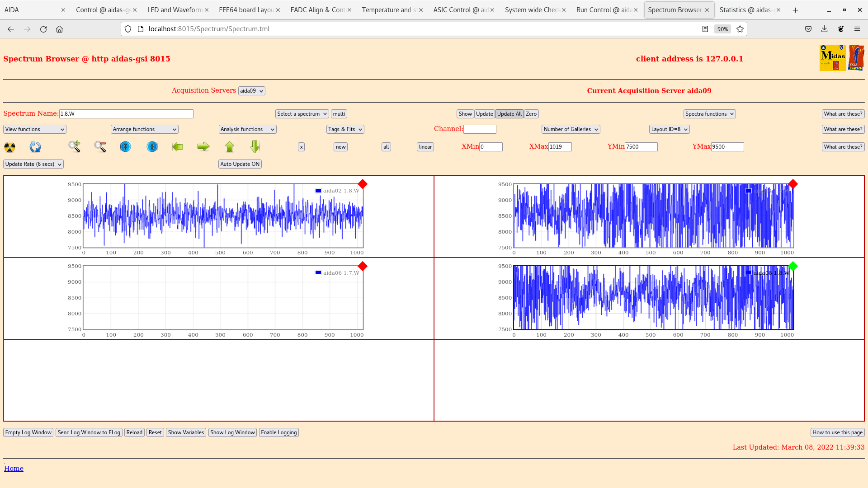Click the zoom in magnifier icon
Viewport: 868px width, 488px height.
(x=74, y=146)
